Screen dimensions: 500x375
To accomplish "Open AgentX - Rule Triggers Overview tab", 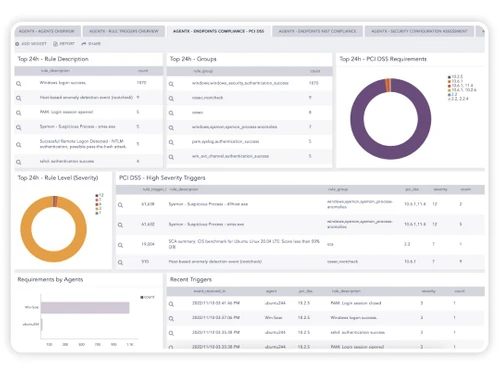I will 124,31.
